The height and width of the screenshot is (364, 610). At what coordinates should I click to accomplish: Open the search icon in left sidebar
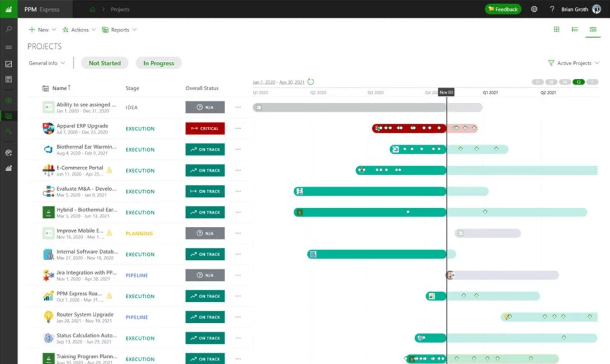(8, 30)
